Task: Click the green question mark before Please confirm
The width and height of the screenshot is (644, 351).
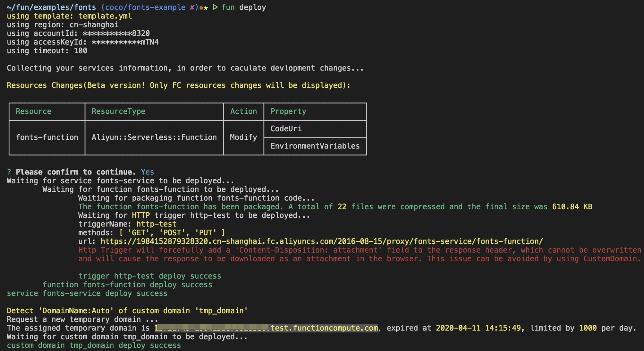Action: [9, 172]
